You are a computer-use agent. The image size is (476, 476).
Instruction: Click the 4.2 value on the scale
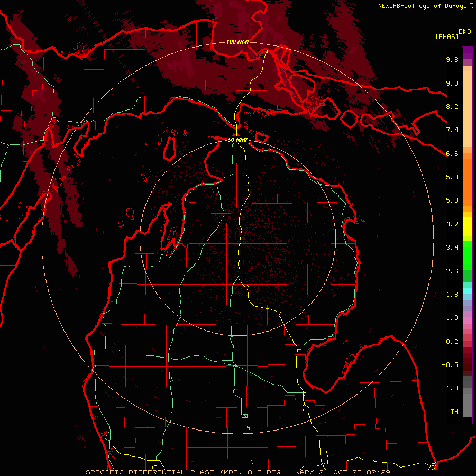[452, 224]
